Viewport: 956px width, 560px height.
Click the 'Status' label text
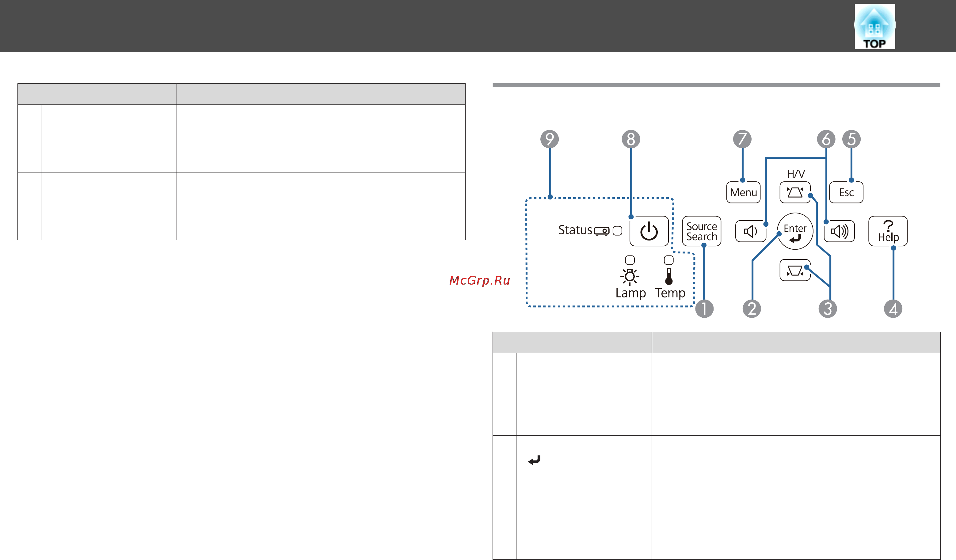pos(575,230)
